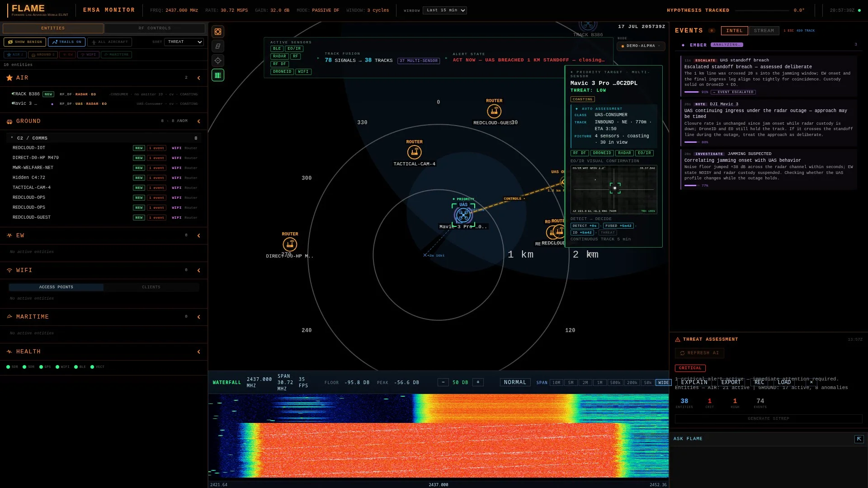This screenshot has width=868, height=488.
Task: Click the top map tool icon
Action: 218,32
